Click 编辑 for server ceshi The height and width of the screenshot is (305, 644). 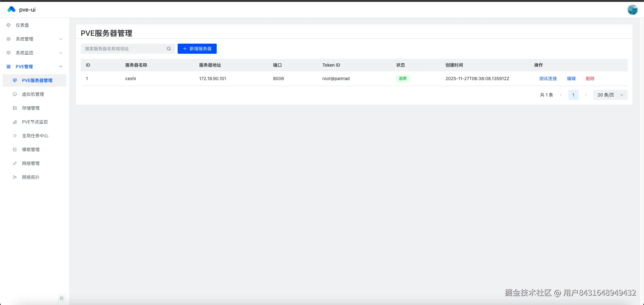[x=571, y=79]
